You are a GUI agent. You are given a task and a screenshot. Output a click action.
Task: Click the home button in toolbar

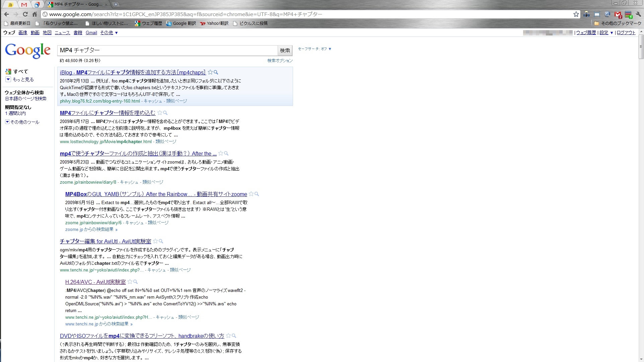(x=34, y=14)
